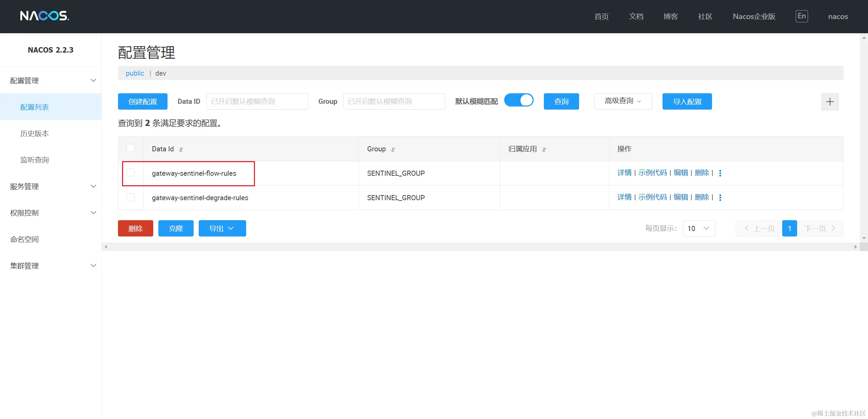Click the plus icon to add a configuration

(830, 102)
